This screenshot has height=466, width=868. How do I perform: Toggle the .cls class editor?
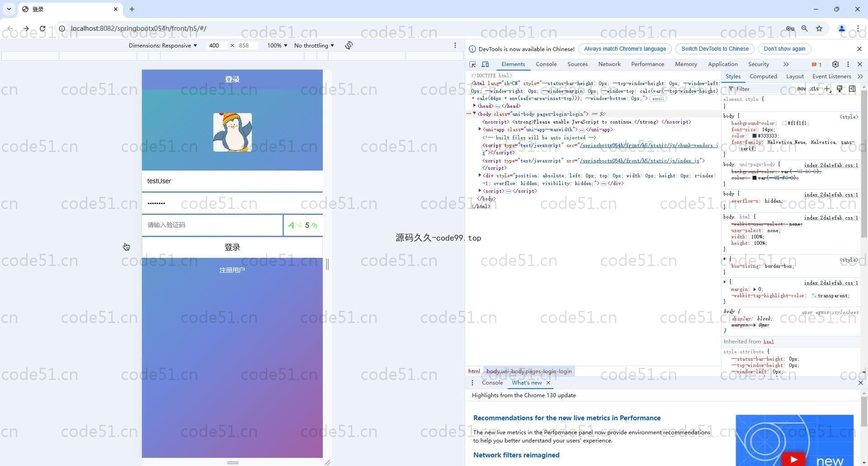815,89
